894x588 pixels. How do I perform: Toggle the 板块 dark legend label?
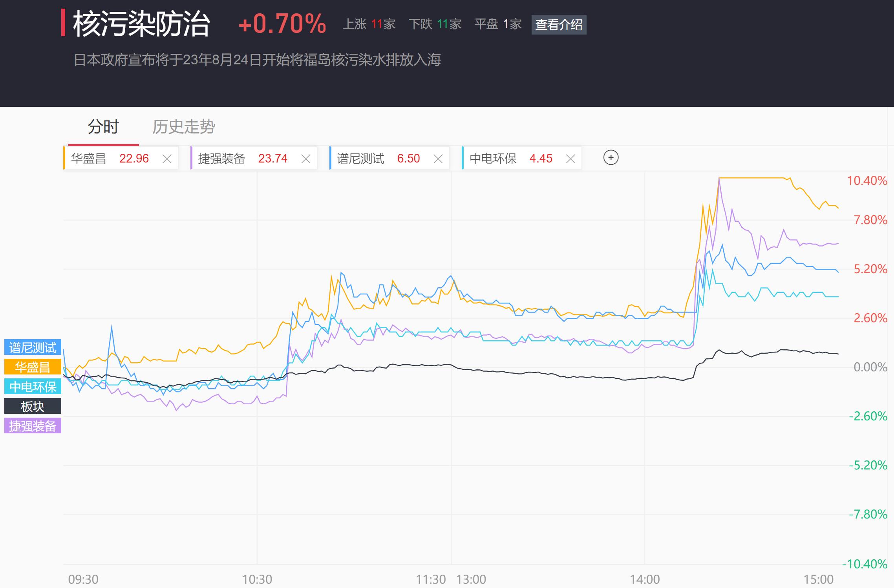(x=33, y=406)
